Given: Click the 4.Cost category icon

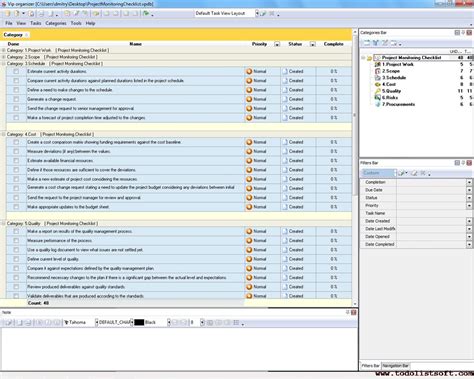Looking at the screenshot, I should click(x=377, y=84).
